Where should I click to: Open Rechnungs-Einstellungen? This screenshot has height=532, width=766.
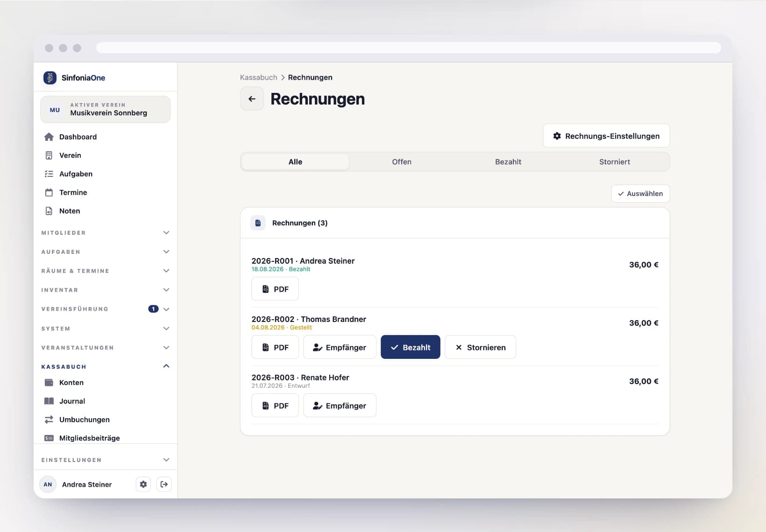(x=606, y=136)
